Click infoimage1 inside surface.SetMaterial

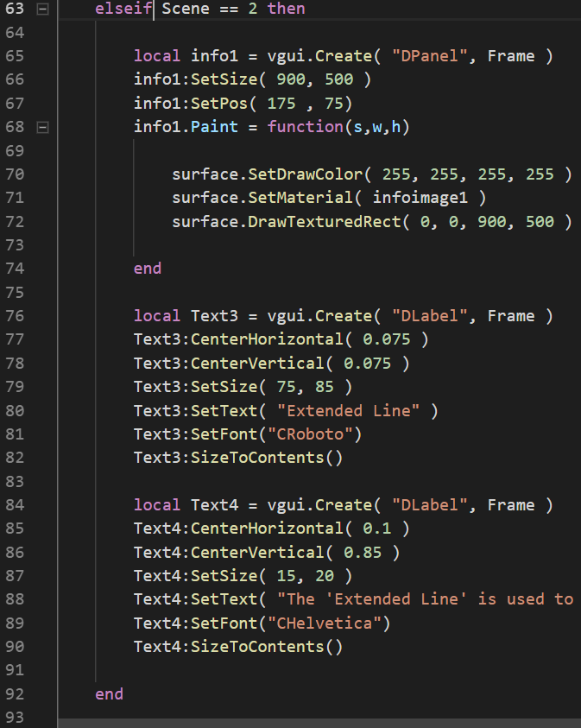click(x=420, y=198)
